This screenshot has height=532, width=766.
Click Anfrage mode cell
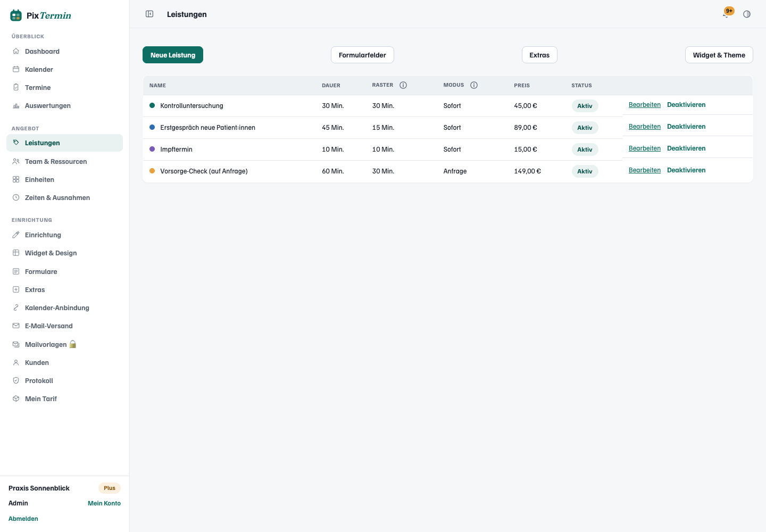coord(455,171)
